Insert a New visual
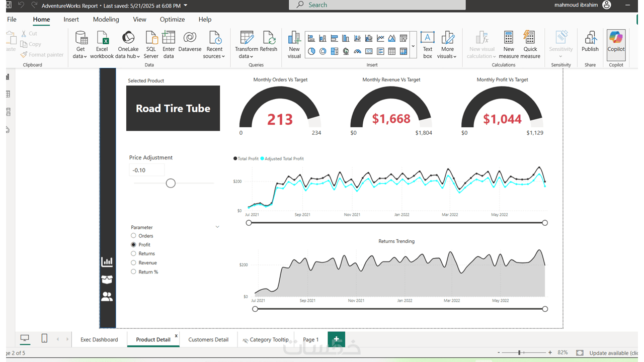 (x=294, y=44)
